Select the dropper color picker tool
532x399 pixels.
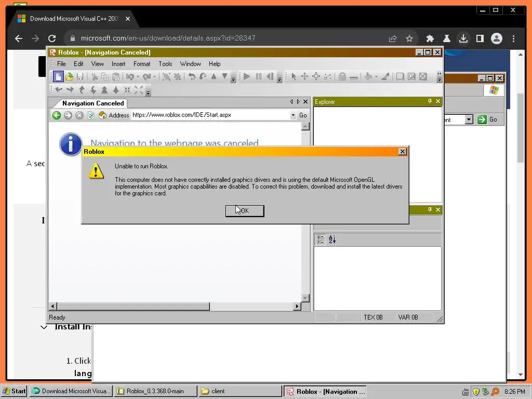tap(385, 77)
